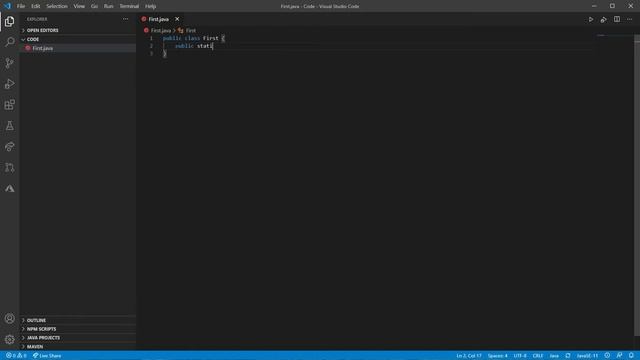The width and height of the screenshot is (640, 360).
Task: Click Live Share in status bar
Action: pyautogui.click(x=47, y=356)
